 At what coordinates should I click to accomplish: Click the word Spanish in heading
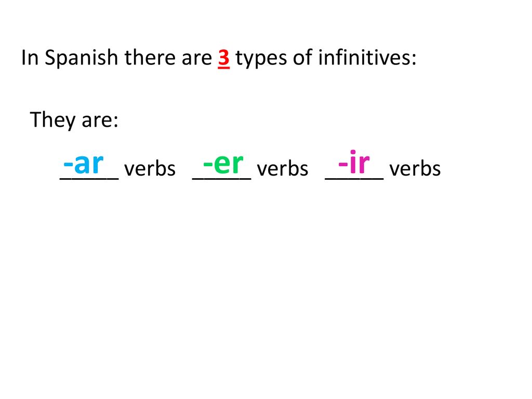(82, 58)
